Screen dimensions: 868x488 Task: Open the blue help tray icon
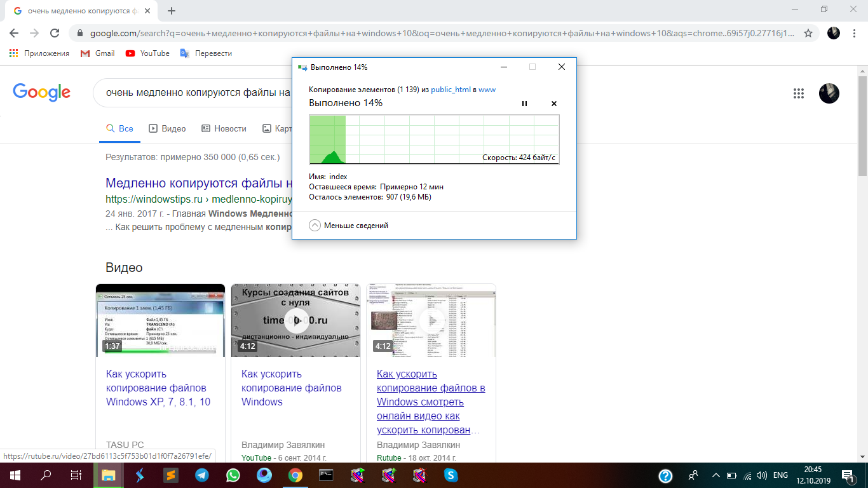(665, 475)
